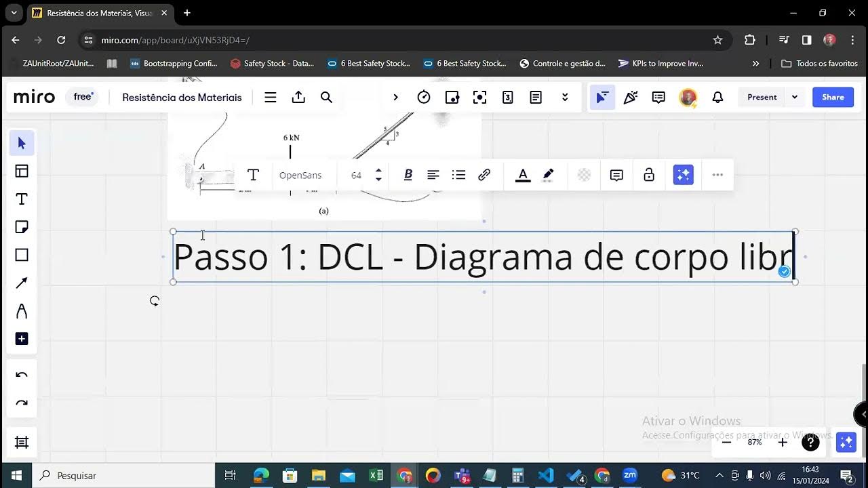The height and width of the screenshot is (488, 868).
Task: Click the blue Share button
Action: click(x=833, y=97)
